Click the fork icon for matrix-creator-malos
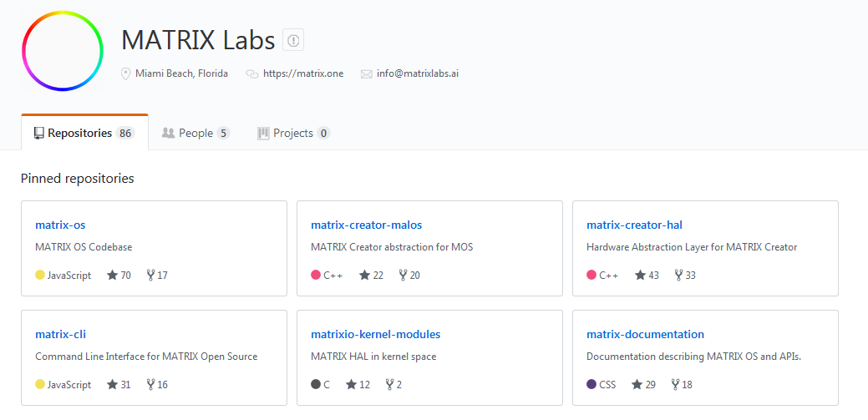The width and height of the screenshot is (868, 420). 403,275
